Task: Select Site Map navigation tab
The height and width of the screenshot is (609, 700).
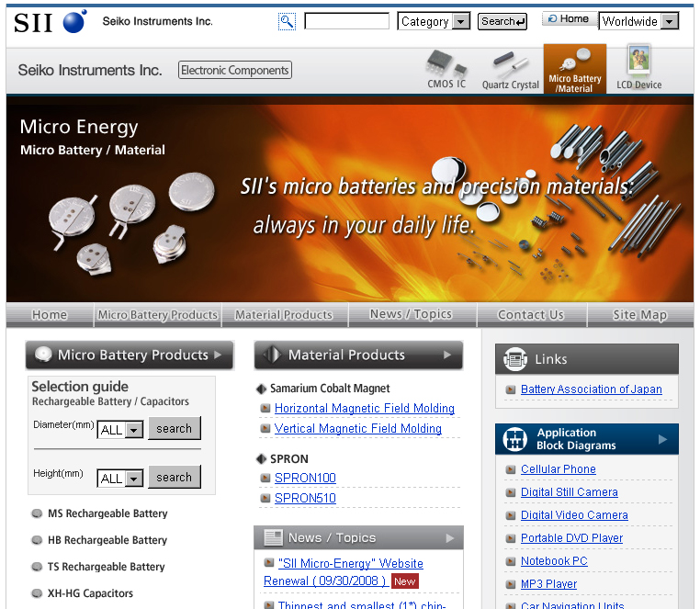Action: point(640,315)
